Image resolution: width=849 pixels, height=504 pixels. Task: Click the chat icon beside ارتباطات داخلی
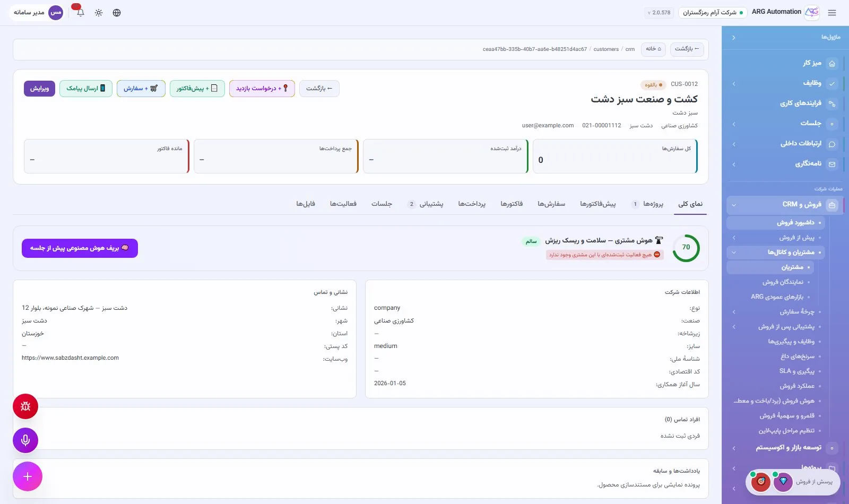click(832, 144)
